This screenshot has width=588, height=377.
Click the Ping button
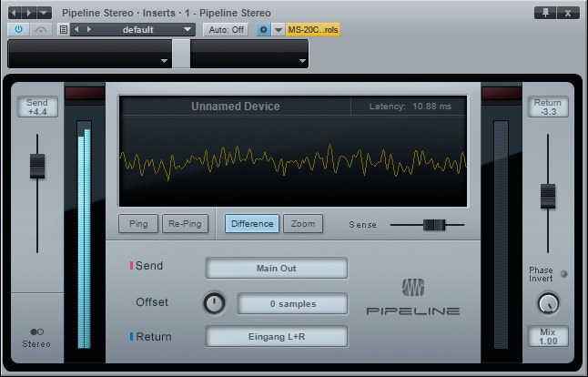[138, 224]
